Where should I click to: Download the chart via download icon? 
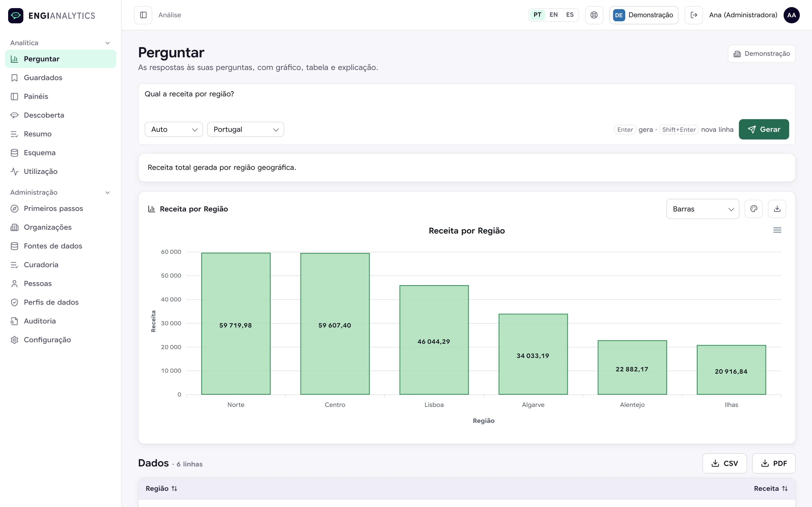[x=777, y=209]
